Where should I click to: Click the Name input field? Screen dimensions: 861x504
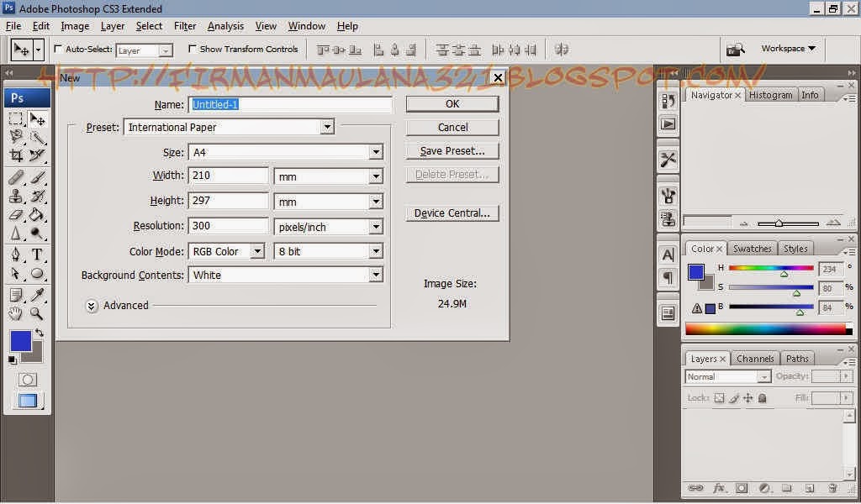pyautogui.click(x=290, y=105)
